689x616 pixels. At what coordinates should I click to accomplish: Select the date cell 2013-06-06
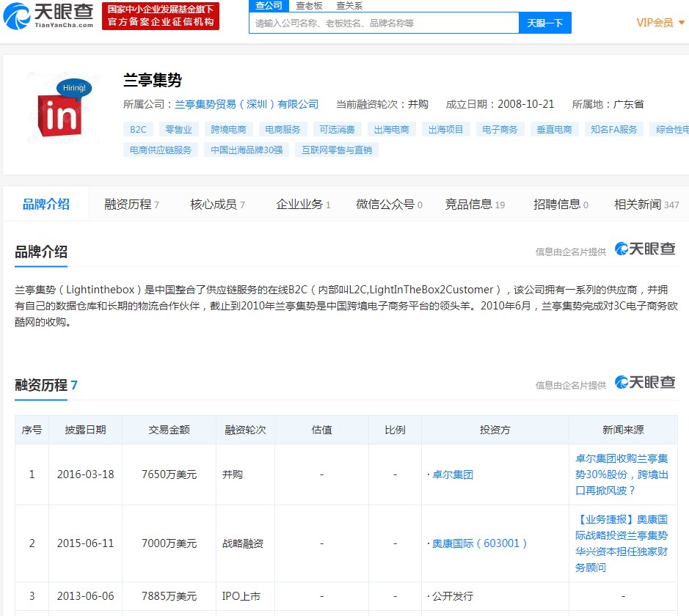[85, 596]
